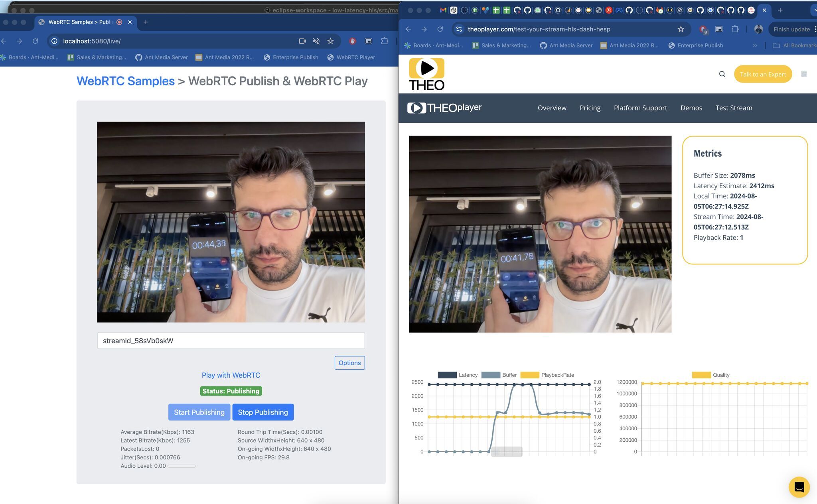The height and width of the screenshot is (504, 817).
Task: Open WebRTC Player bookmark
Action: (351, 57)
